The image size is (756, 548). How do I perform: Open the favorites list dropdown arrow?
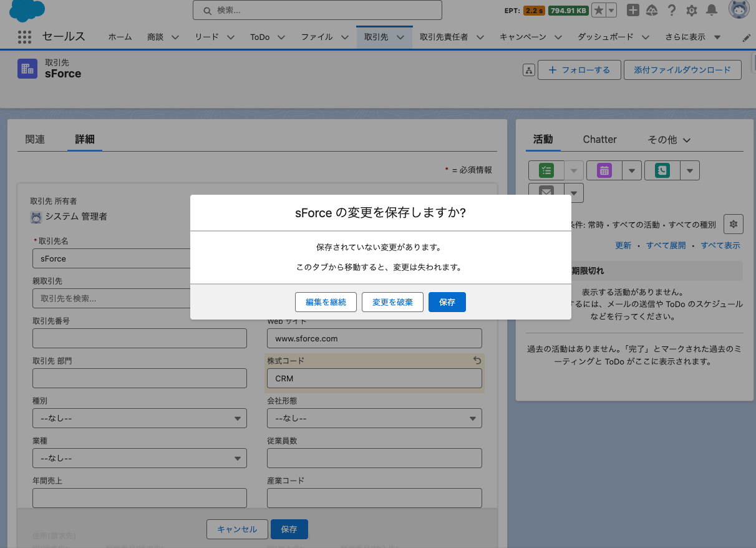pos(611,10)
